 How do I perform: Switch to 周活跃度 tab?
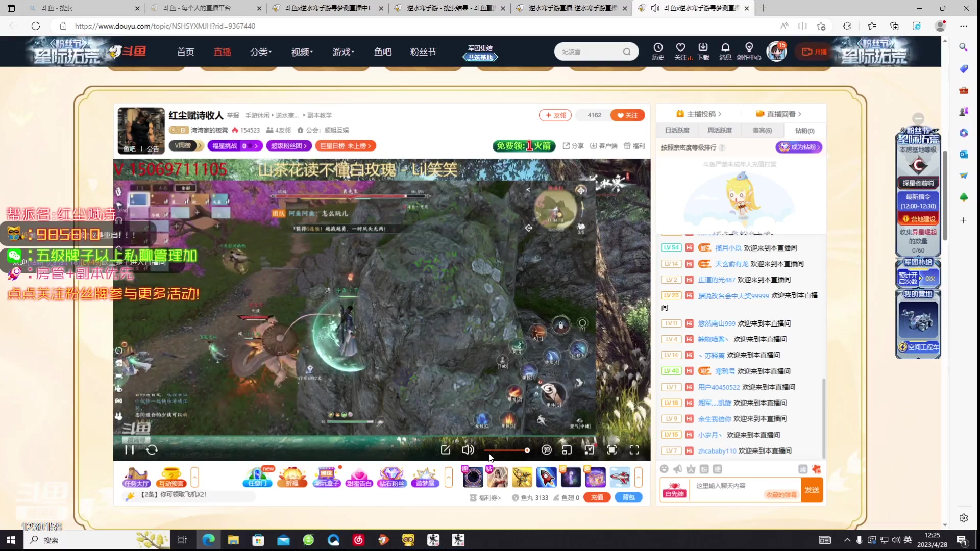pyautogui.click(x=719, y=131)
